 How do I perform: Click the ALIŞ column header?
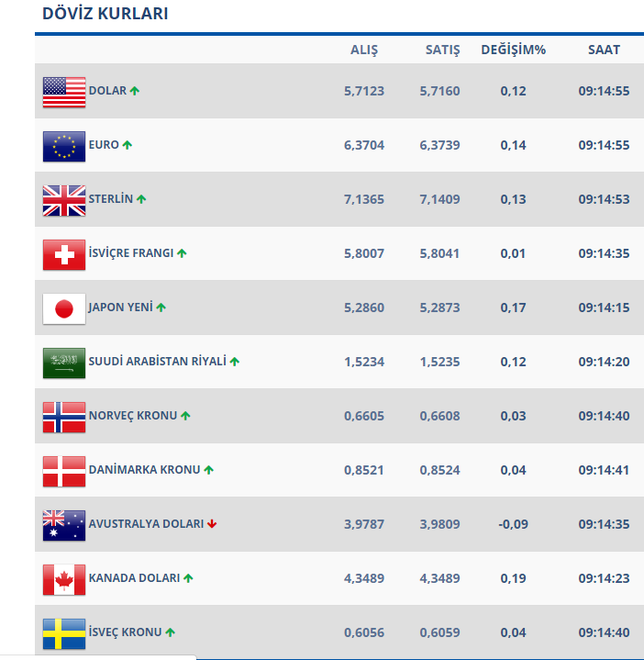(364, 50)
